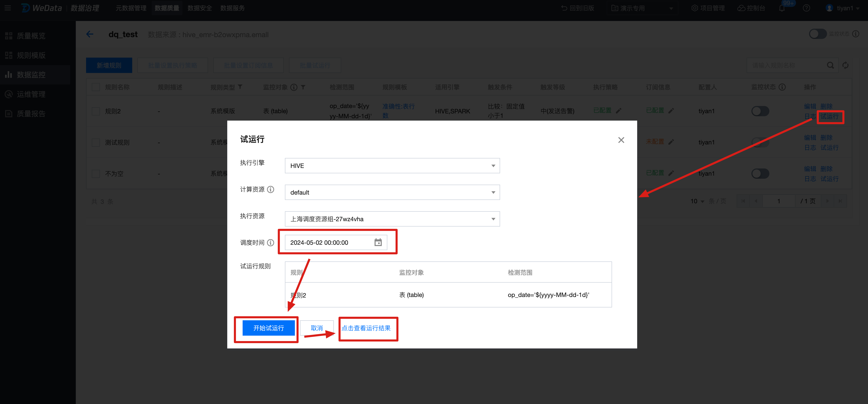Click the refresh icon near search box

845,65
